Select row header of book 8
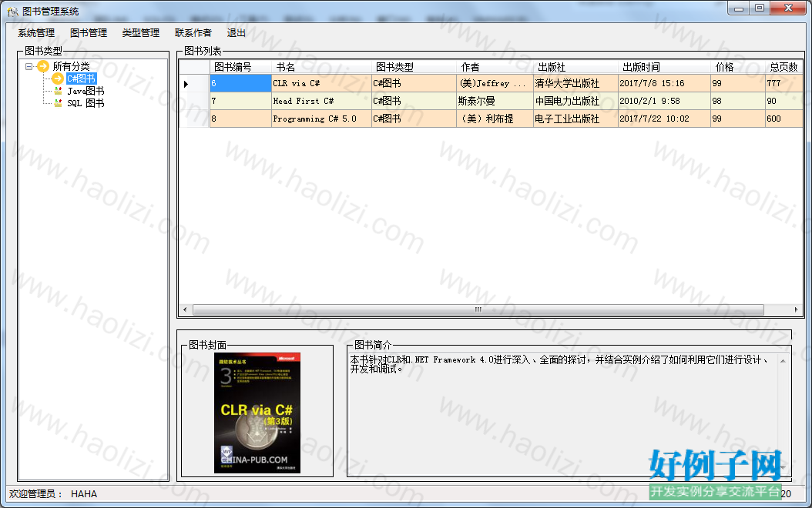Screen dimensions: 812x508 point(194,119)
